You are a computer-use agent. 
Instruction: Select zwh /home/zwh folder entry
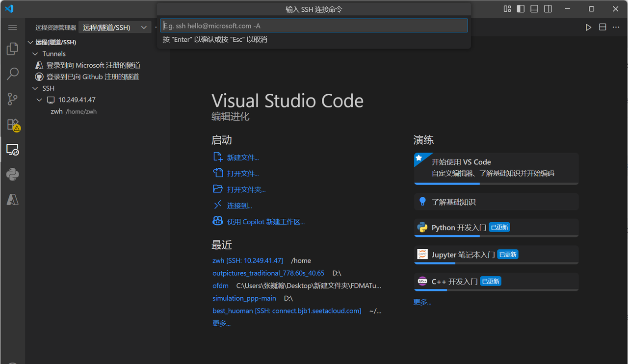coord(74,111)
